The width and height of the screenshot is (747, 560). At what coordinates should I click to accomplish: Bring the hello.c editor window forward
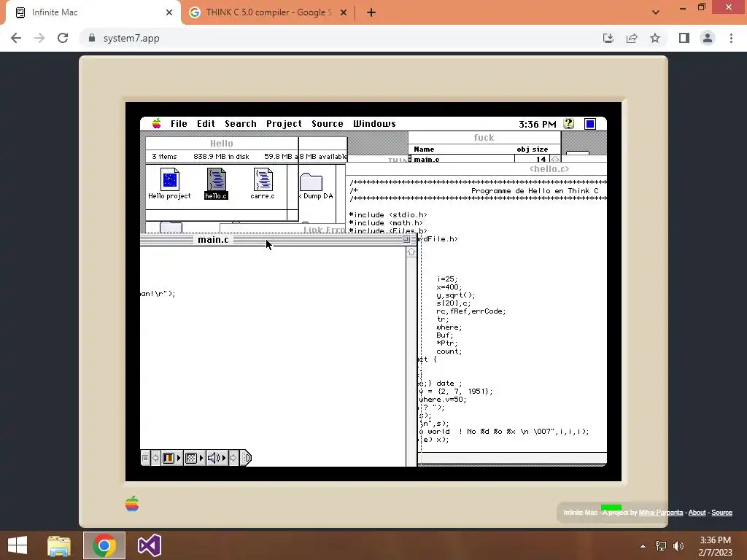click(x=549, y=169)
